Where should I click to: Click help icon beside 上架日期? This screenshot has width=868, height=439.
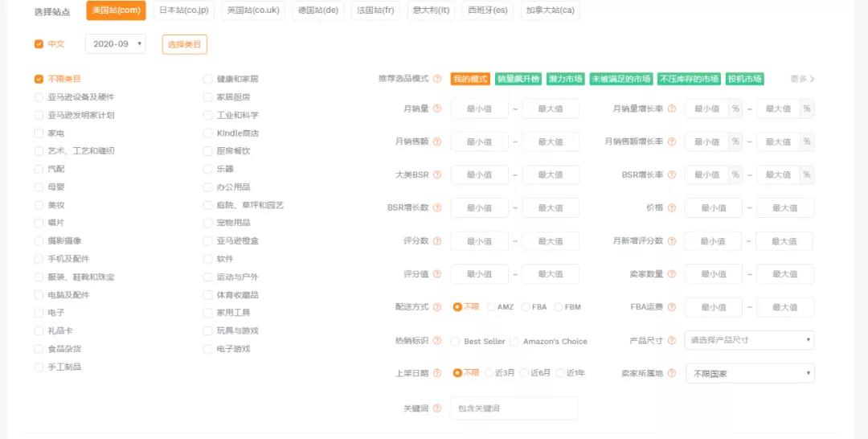click(x=437, y=373)
